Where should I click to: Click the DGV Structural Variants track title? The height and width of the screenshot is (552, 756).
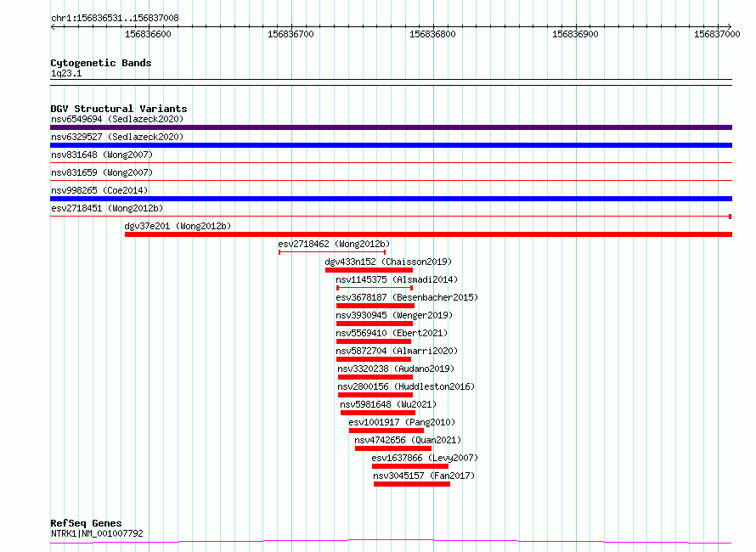pos(119,109)
